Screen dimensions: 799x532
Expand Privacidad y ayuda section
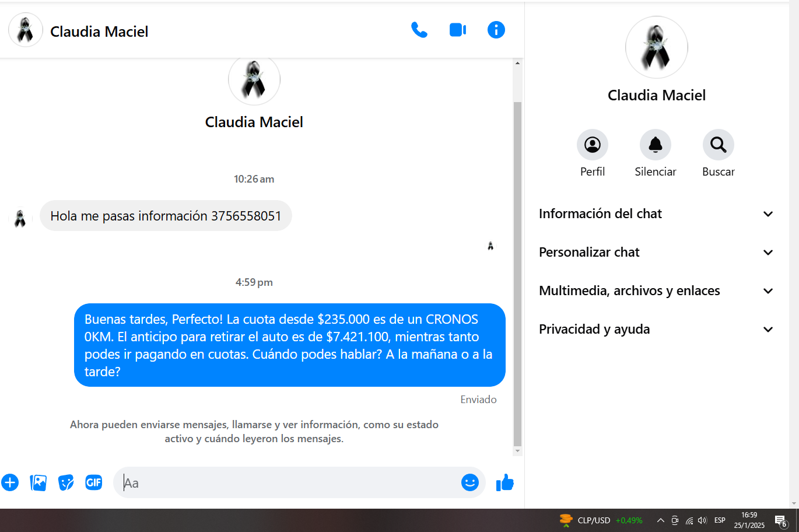[657, 330]
